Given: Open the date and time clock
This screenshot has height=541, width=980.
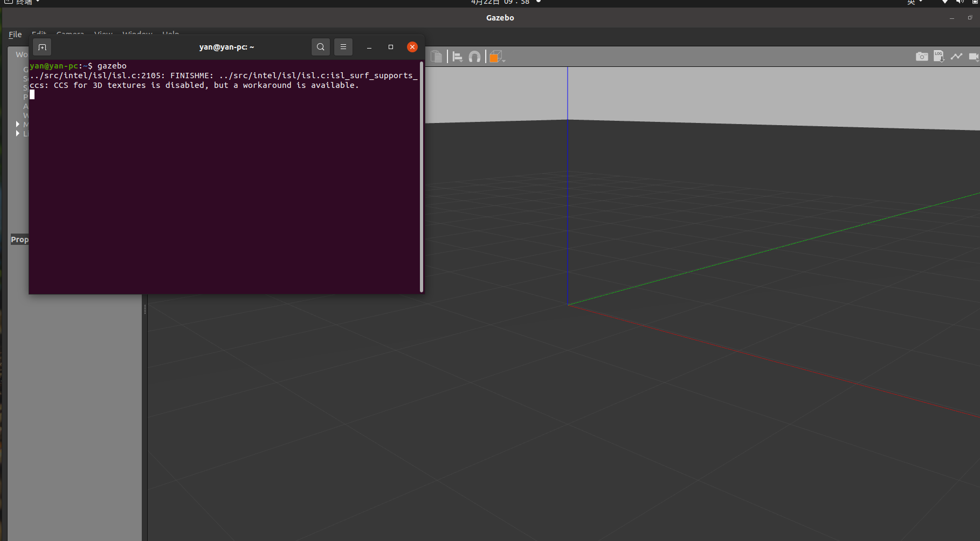Looking at the screenshot, I should click(x=500, y=2).
